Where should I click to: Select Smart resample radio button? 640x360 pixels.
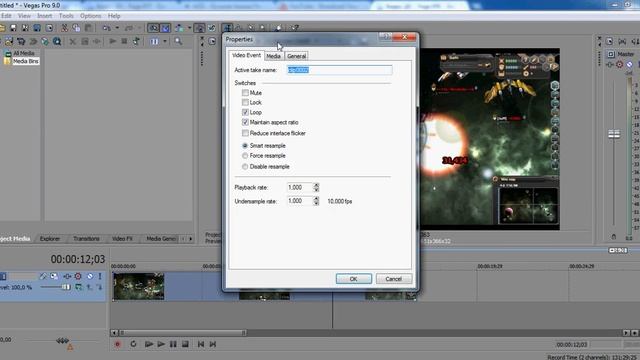coord(245,146)
